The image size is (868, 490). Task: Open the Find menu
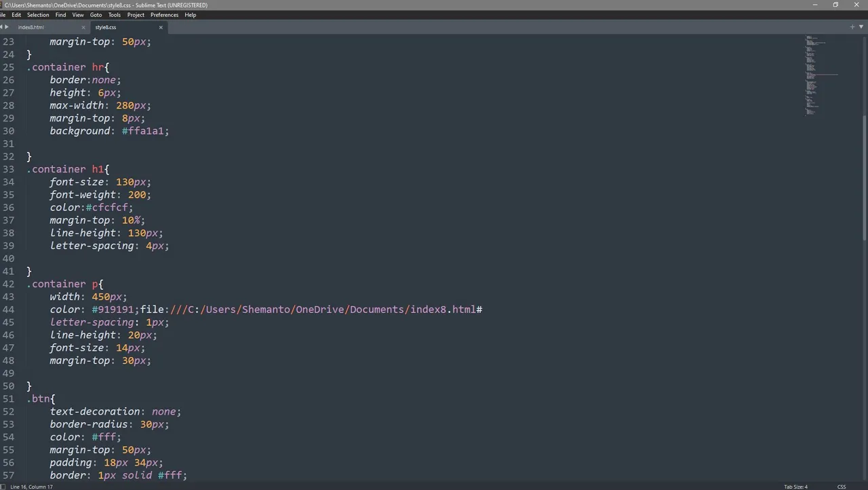[61, 15]
